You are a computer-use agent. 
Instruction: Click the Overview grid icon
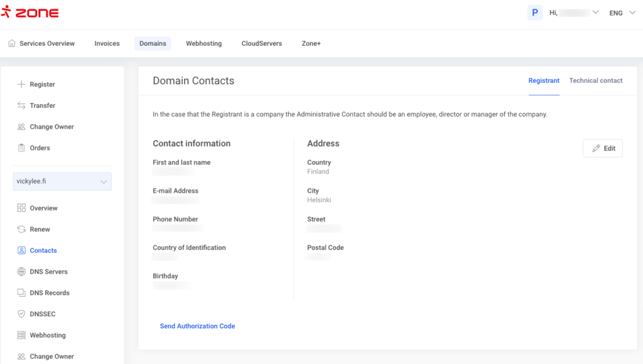(x=21, y=208)
